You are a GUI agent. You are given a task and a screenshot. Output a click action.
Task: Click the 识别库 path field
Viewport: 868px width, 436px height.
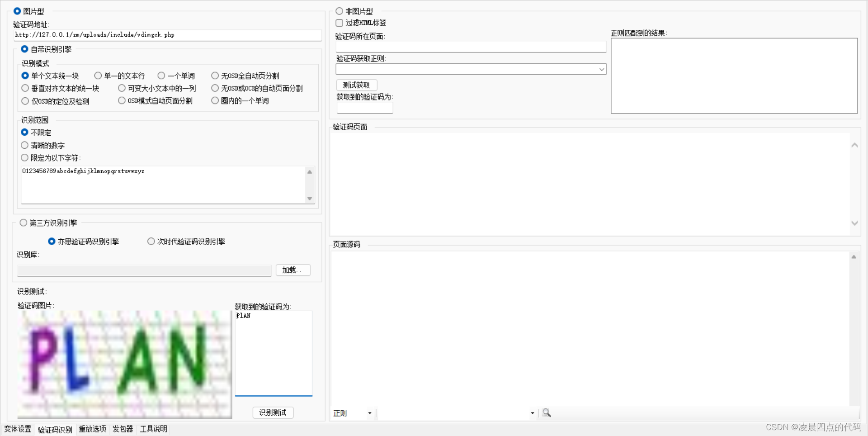click(x=144, y=270)
